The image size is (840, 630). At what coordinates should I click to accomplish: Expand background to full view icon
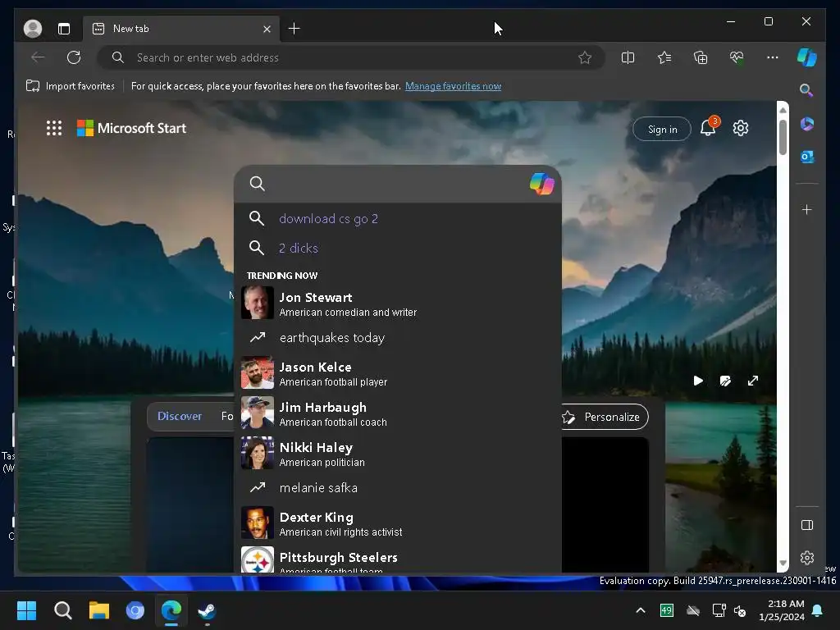pyautogui.click(x=753, y=381)
